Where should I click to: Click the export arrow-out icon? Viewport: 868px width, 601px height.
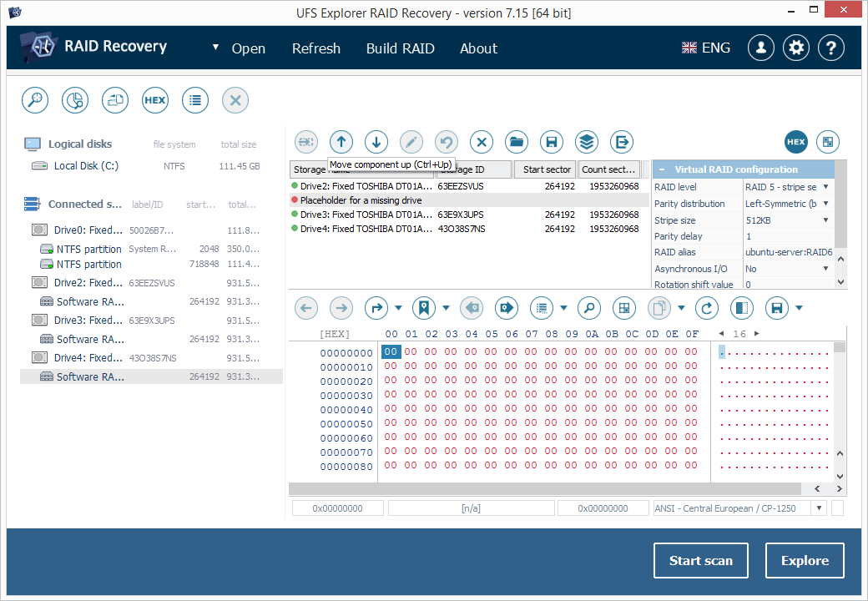pos(622,142)
